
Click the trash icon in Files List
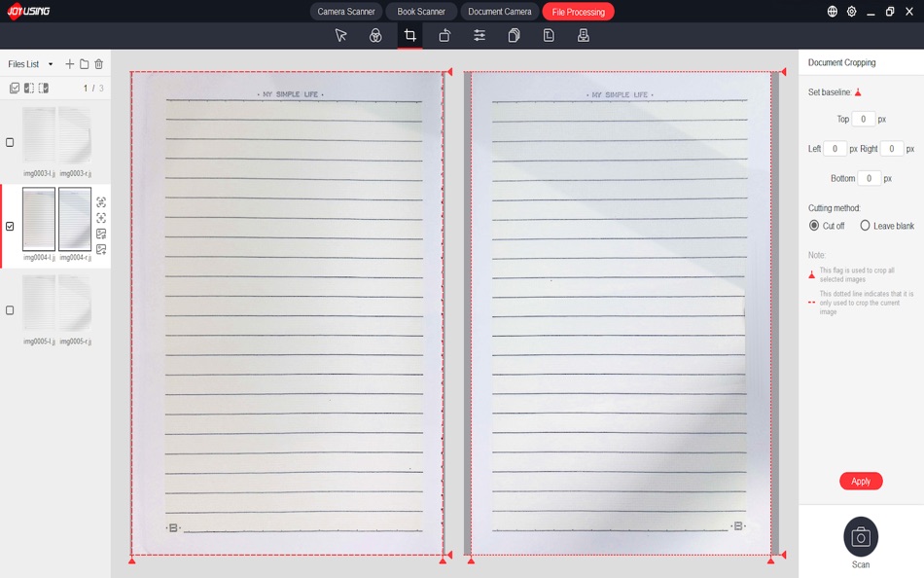(98, 63)
